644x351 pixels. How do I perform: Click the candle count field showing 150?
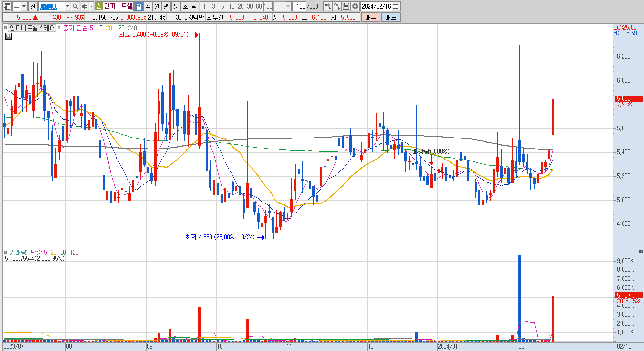(x=300, y=6)
